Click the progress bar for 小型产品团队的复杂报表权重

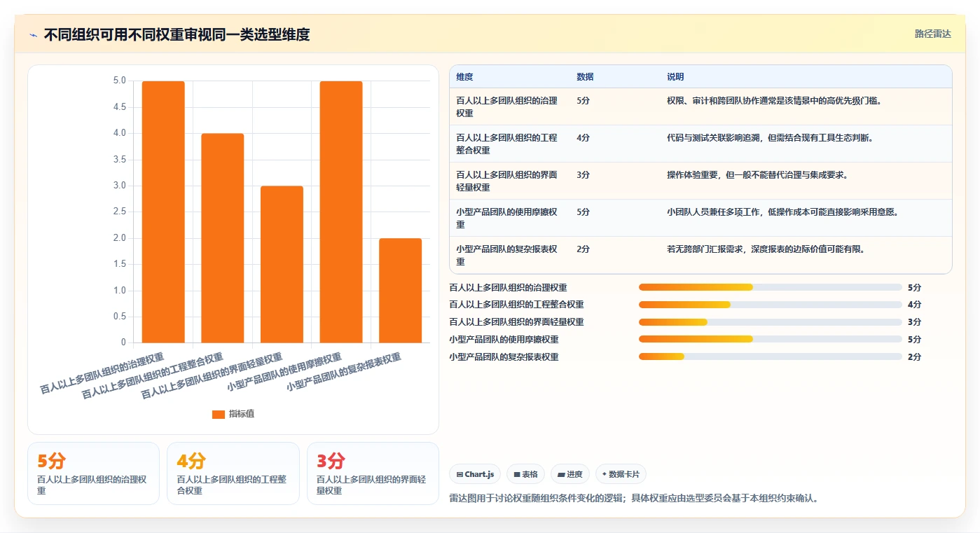(770, 357)
